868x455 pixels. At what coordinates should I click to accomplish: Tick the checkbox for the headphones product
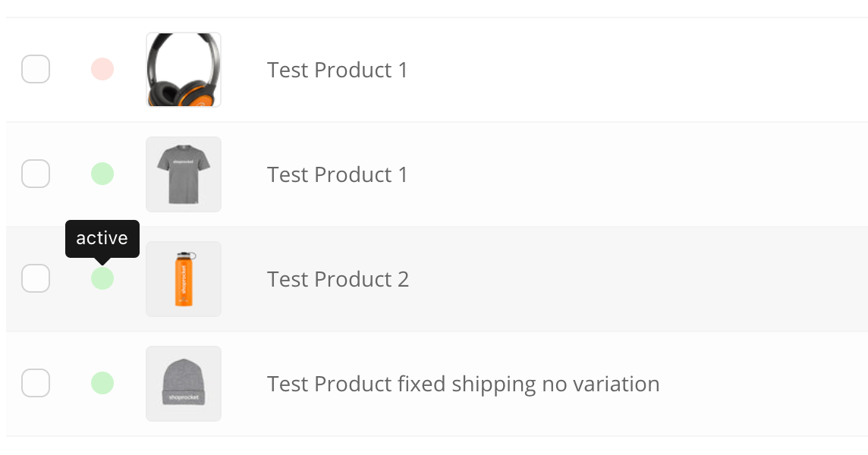click(x=36, y=69)
